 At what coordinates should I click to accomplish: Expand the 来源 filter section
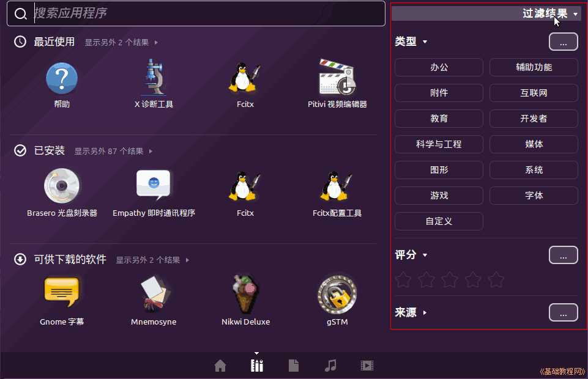click(x=411, y=312)
